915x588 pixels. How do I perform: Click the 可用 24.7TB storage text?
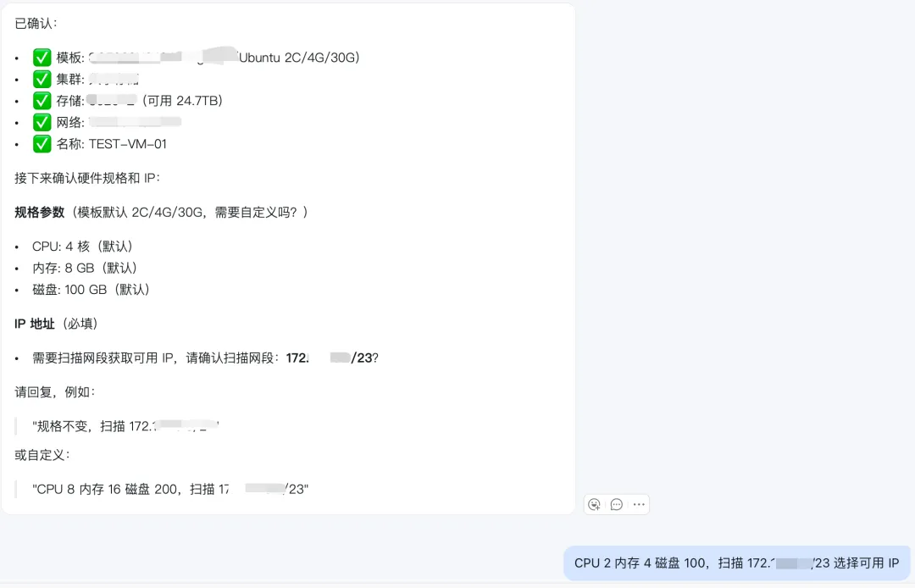coord(183,101)
